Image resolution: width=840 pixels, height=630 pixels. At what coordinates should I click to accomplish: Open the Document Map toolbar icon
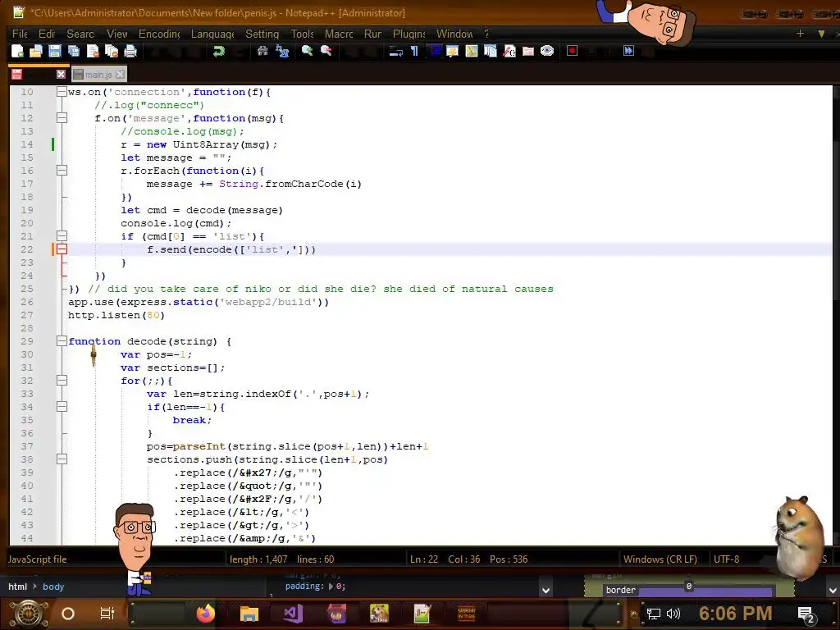[x=472, y=51]
